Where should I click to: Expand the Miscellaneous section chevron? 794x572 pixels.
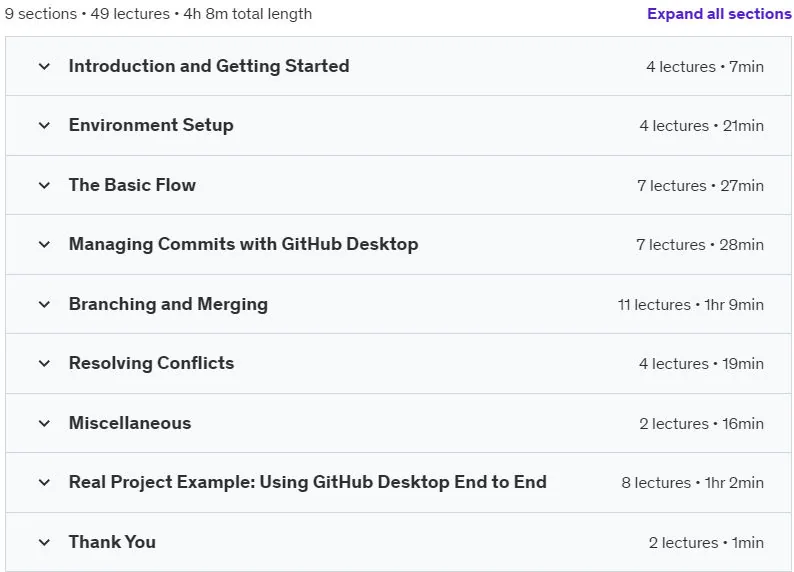(45, 423)
